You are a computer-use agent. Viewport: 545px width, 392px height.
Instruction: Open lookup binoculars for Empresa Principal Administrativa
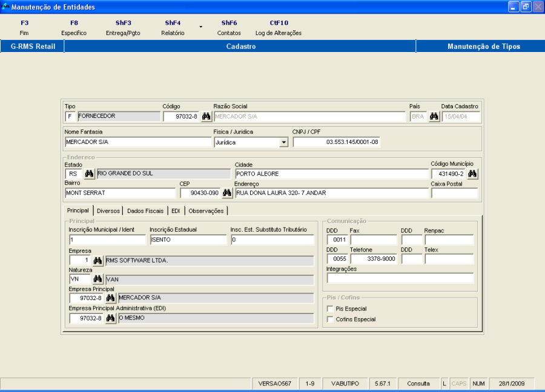pyautogui.click(x=111, y=318)
